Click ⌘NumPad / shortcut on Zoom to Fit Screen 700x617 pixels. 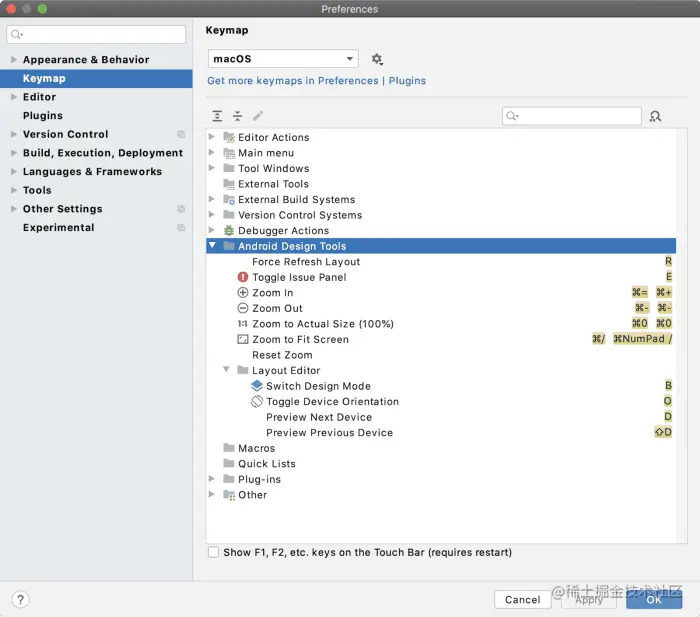click(x=642, y=339)
